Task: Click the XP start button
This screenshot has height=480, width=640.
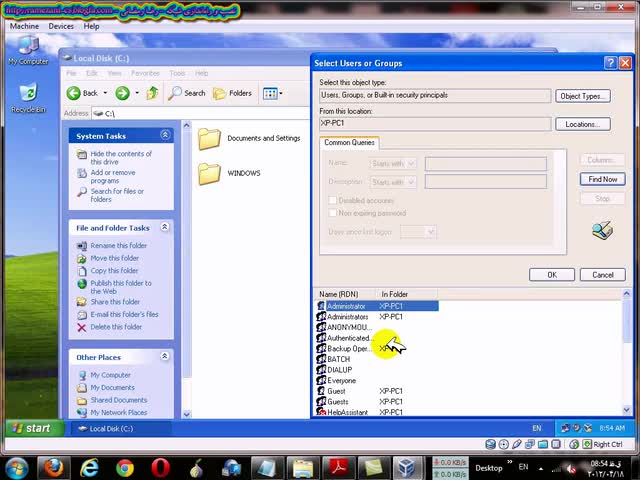Action: point(33,428)
